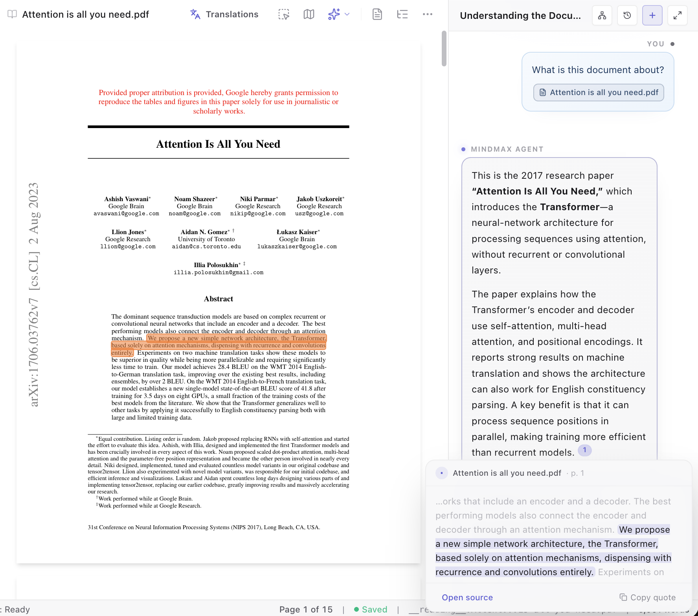698x616 pixels.
Task: Click the paper title Attention Is All You Need
Action: (x=218, y=144)
